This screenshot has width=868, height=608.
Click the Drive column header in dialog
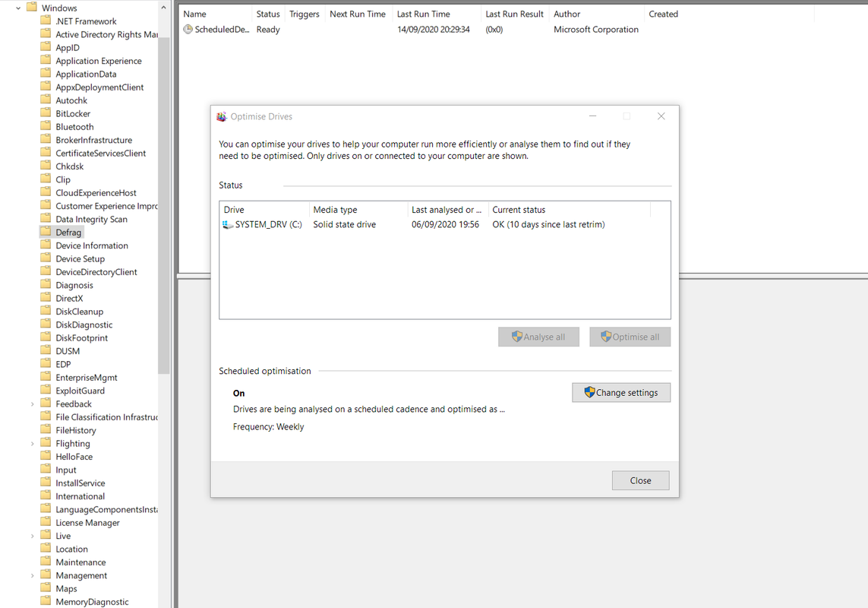pos(264,210)
